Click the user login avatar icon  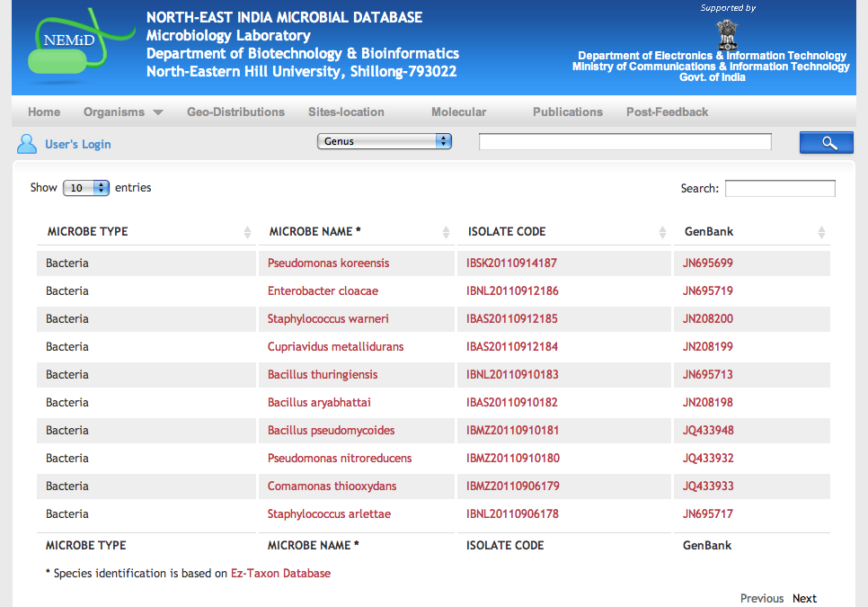(27, 144)
